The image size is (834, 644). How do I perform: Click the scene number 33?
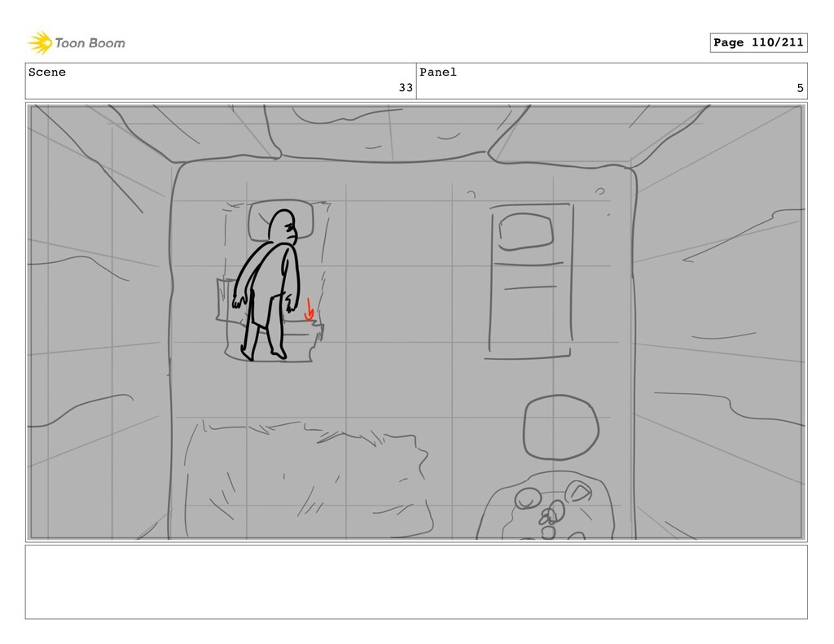click(x=406, y=88)
